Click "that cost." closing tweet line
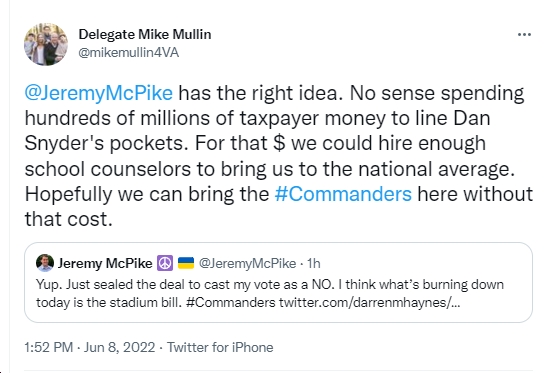545x373 pixels. click(x=68, y=219)
